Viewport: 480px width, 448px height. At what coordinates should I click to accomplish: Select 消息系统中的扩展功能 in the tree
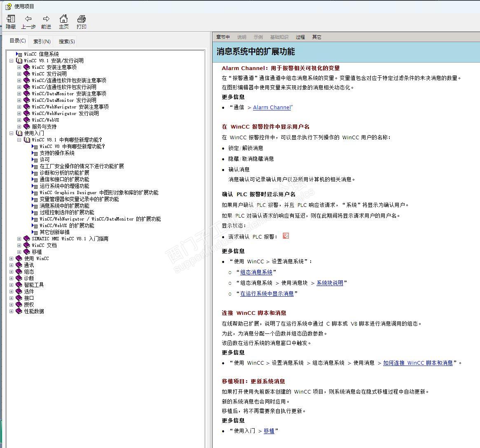point(64,206)
